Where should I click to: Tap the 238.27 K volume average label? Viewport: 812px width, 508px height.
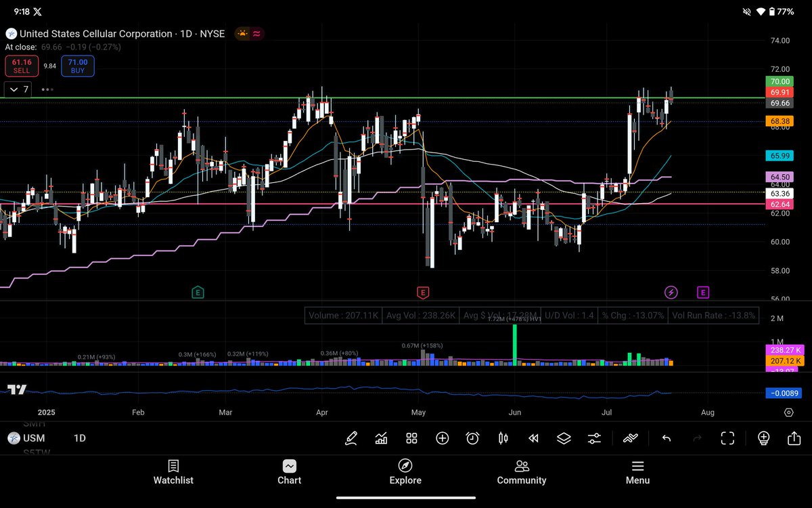[x=784, y=350]
